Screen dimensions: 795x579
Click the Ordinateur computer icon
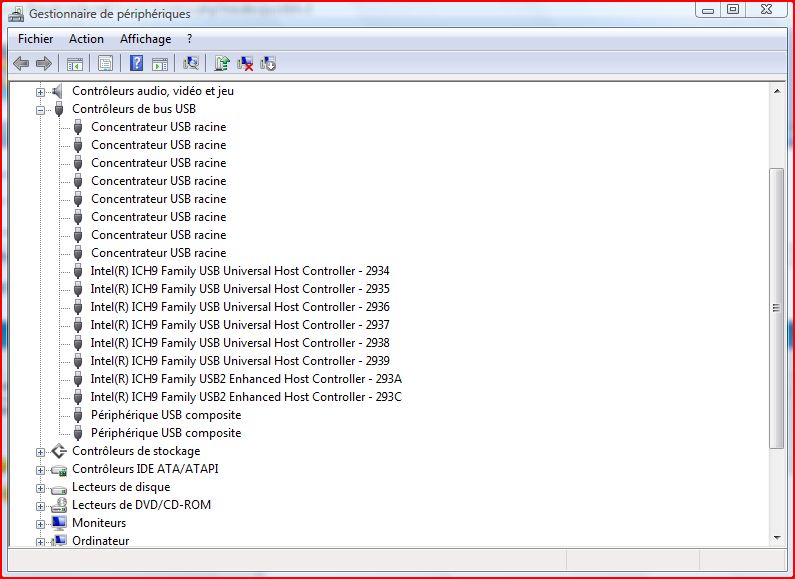[x=59, y=540]
